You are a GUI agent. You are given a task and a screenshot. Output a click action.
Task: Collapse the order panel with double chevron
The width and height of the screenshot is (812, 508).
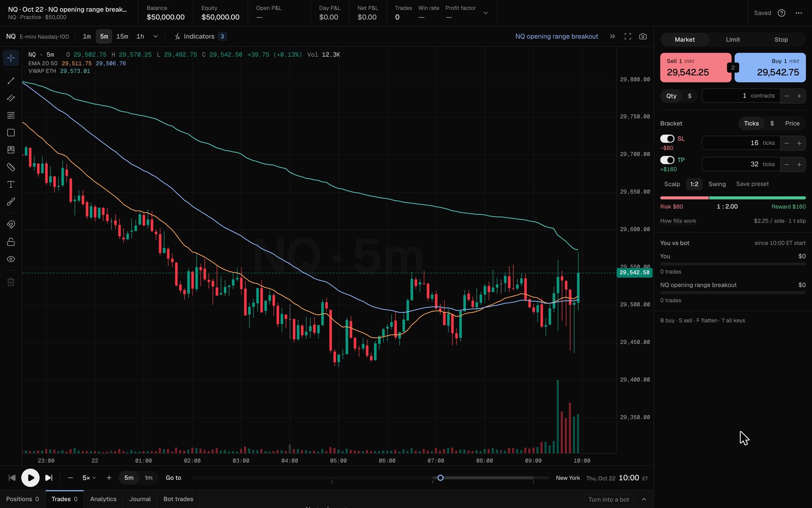tap(612, 36)
